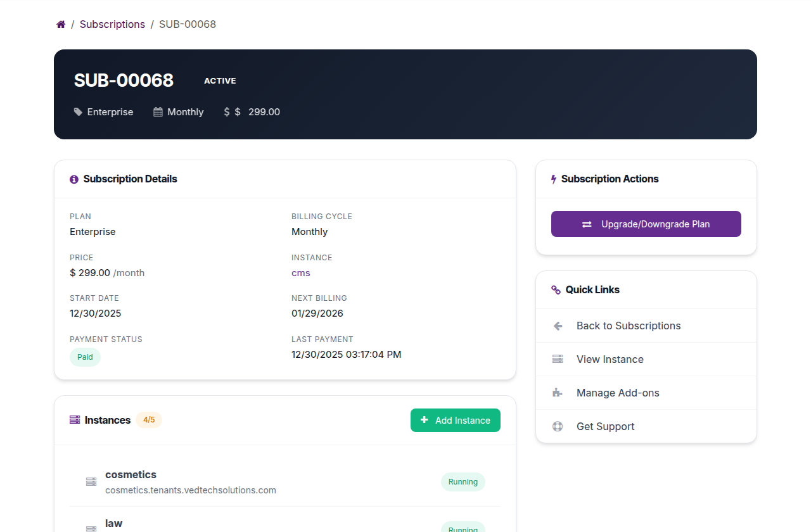The height and width of the screenshot is (532, 811).
Task: Click the tag icon beside Enterprise
Action: click(x=78, y=112)
